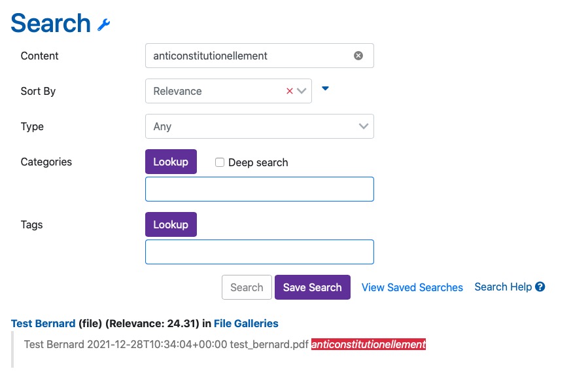Image resolution: width=588 pixels, height=371 pixels.
Task: Click the wrench icon beside Search heading
Action: [x=104, y=25]
